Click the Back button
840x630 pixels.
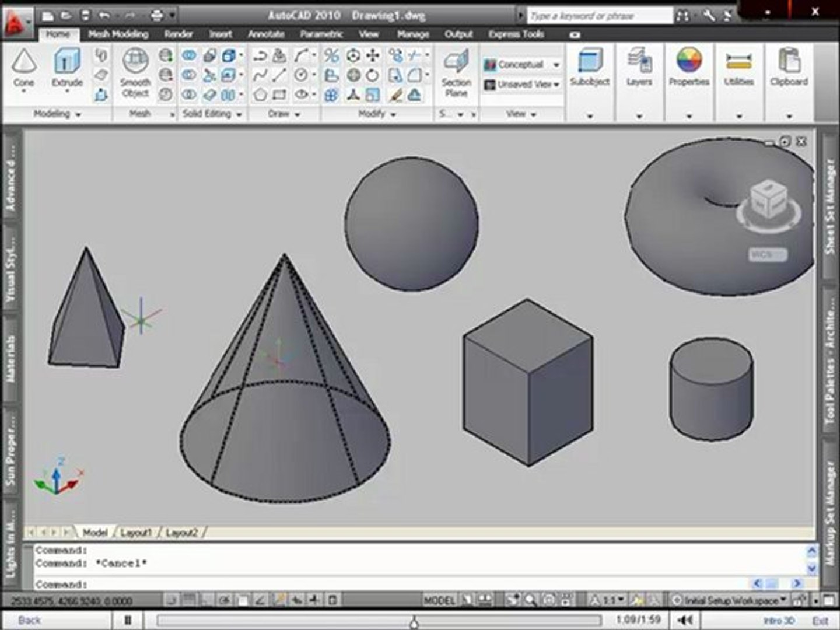coord(29,620)
